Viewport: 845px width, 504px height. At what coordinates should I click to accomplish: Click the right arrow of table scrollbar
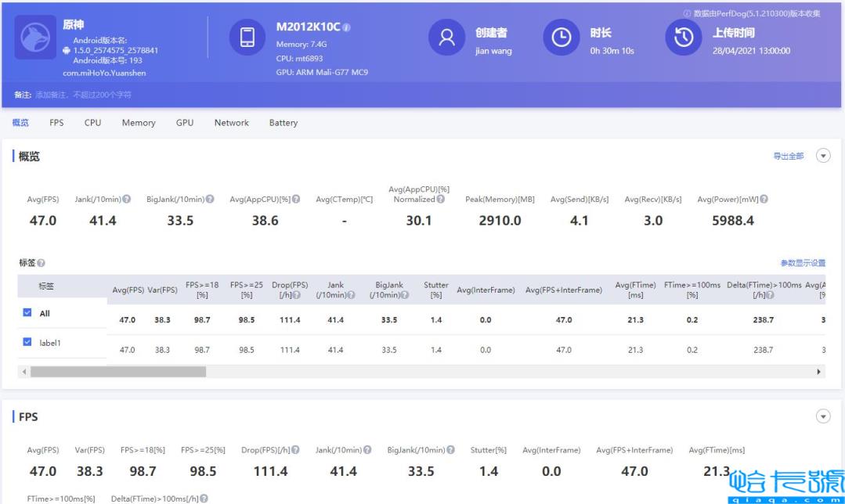[x=820, y=372]
